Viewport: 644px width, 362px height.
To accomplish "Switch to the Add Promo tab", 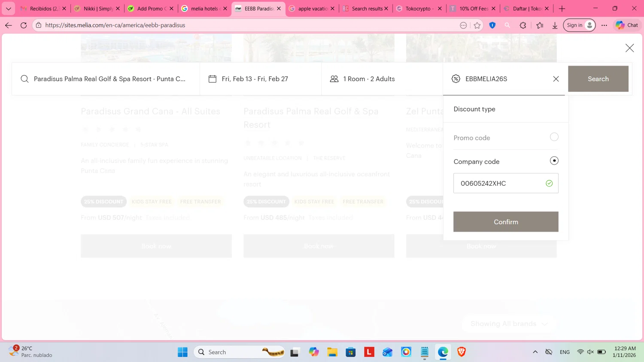I will 151,9.
